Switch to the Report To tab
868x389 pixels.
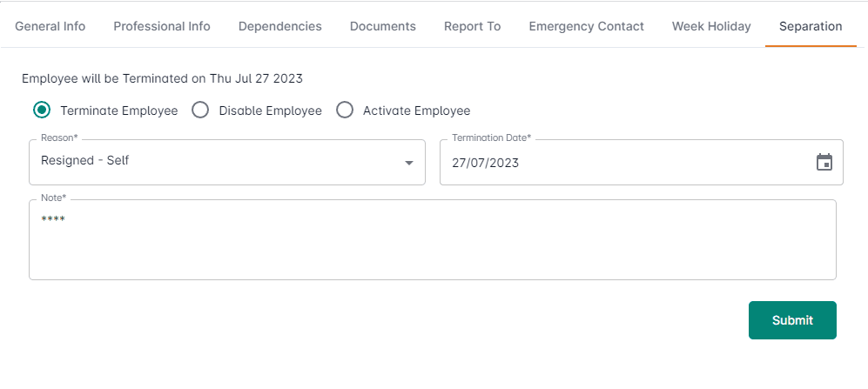tap(472, 26)
